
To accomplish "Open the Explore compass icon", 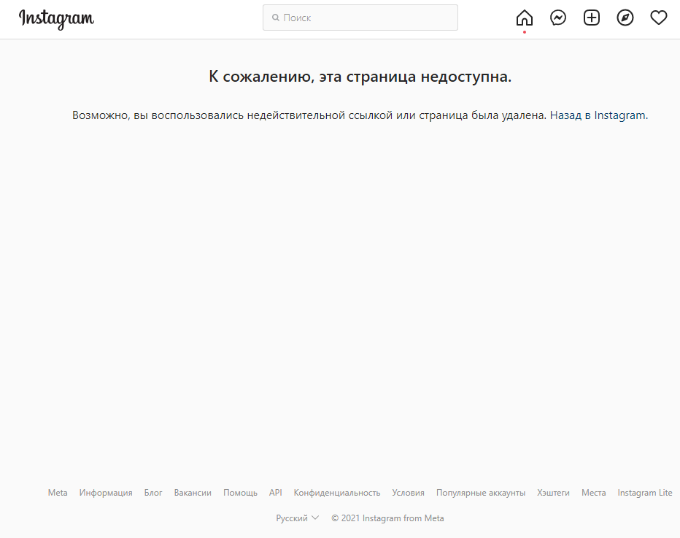I will click(625, 18).
